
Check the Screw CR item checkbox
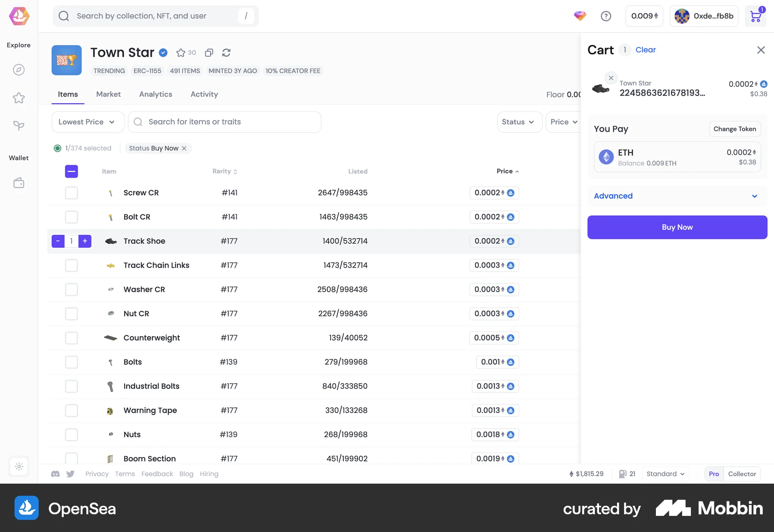71,193
